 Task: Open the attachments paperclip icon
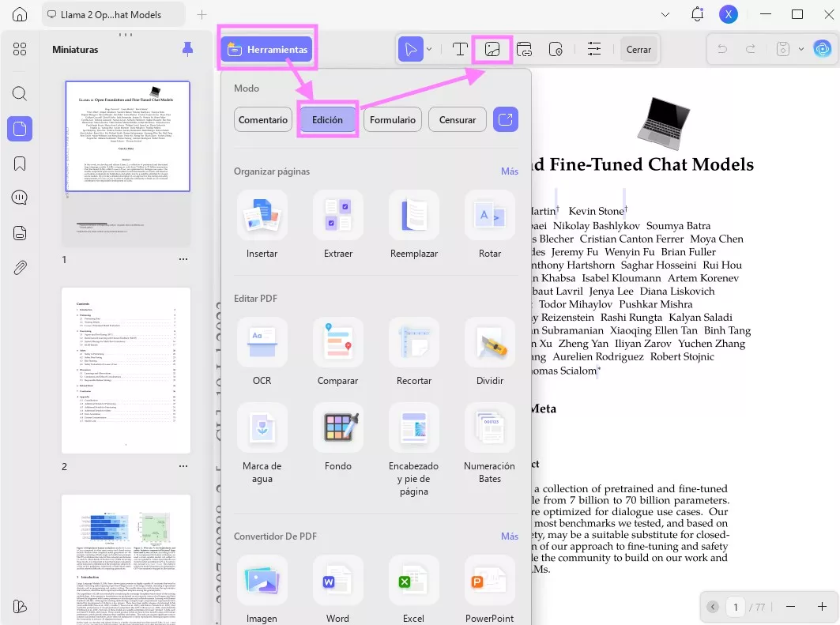coord(20,267)
